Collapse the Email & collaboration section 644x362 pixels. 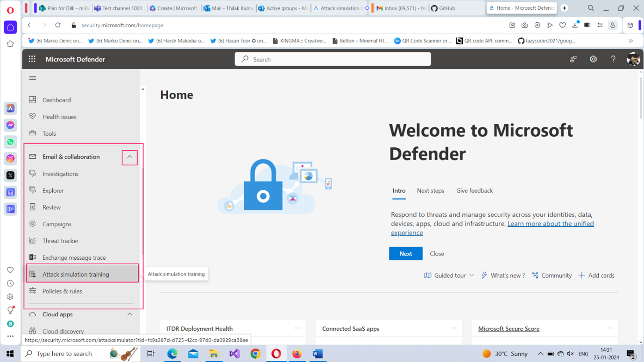point(130,157)
